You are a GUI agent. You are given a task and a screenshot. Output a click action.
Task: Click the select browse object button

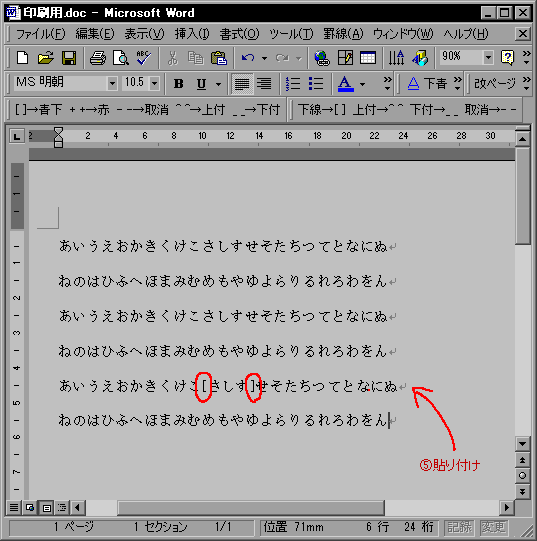[523, 476]
